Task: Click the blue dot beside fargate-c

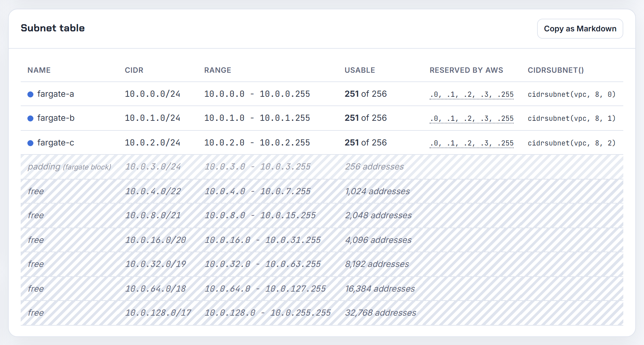Action: [x=30, y=143]
